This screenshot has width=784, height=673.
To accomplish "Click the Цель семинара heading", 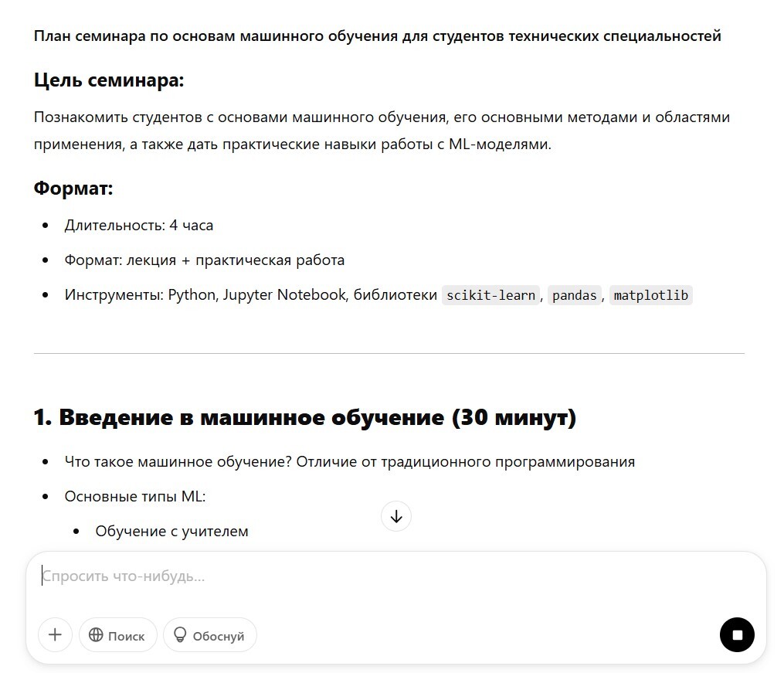I will click(109, 80).
